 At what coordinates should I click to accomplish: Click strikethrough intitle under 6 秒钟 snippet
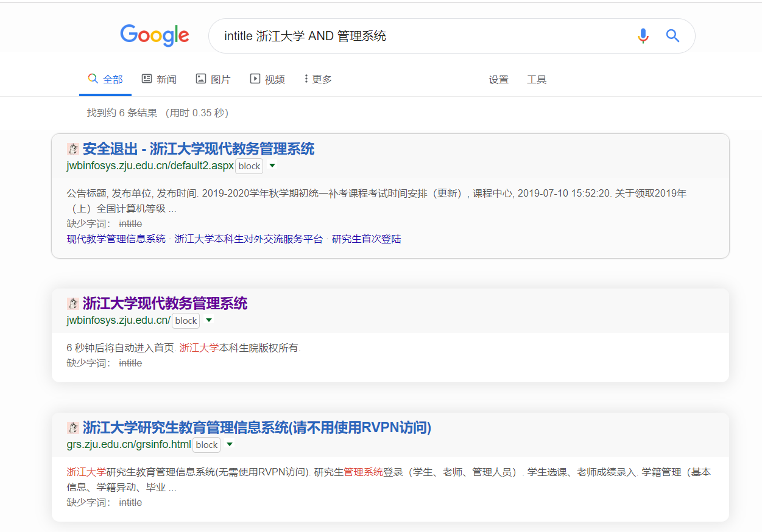130,363
